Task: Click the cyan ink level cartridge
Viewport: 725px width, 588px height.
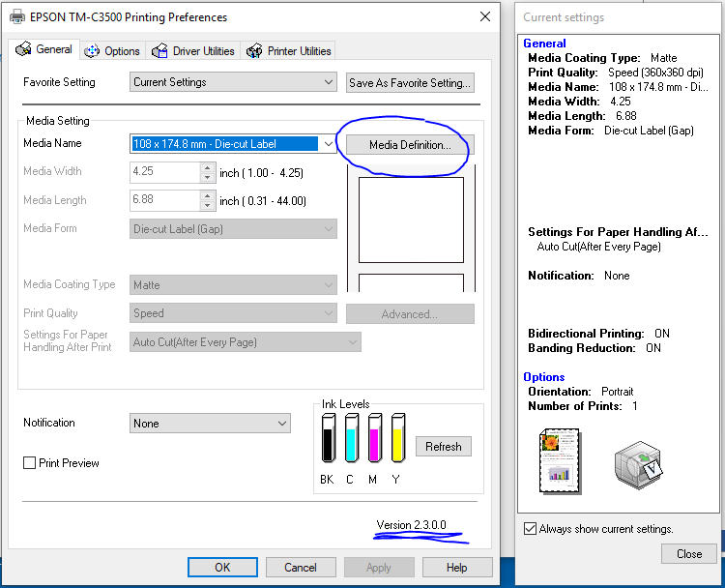Action: 351,438
